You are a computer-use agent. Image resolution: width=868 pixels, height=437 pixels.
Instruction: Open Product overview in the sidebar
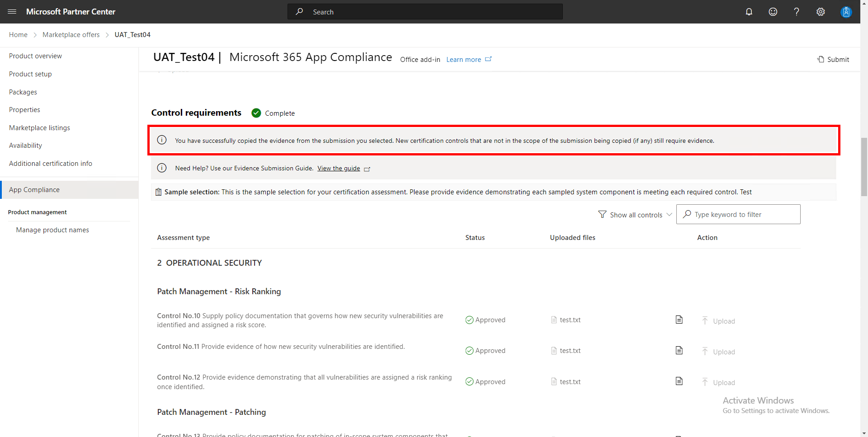tap(35, 56)
